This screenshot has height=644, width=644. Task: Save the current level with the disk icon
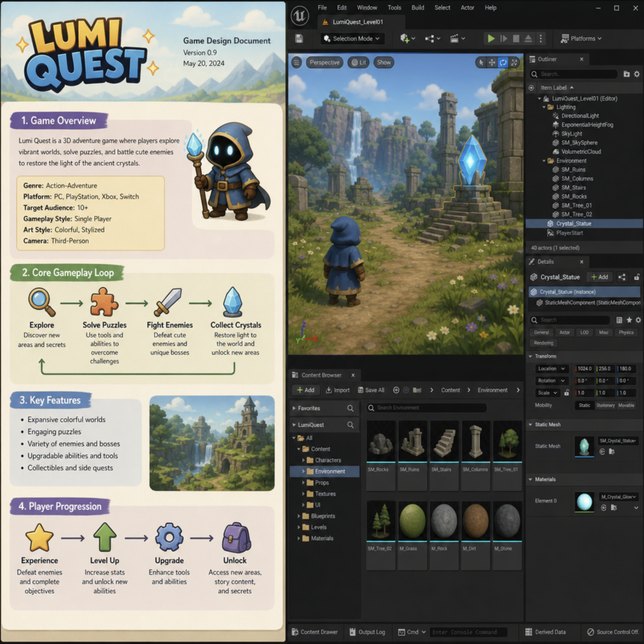tap(299, 38)
